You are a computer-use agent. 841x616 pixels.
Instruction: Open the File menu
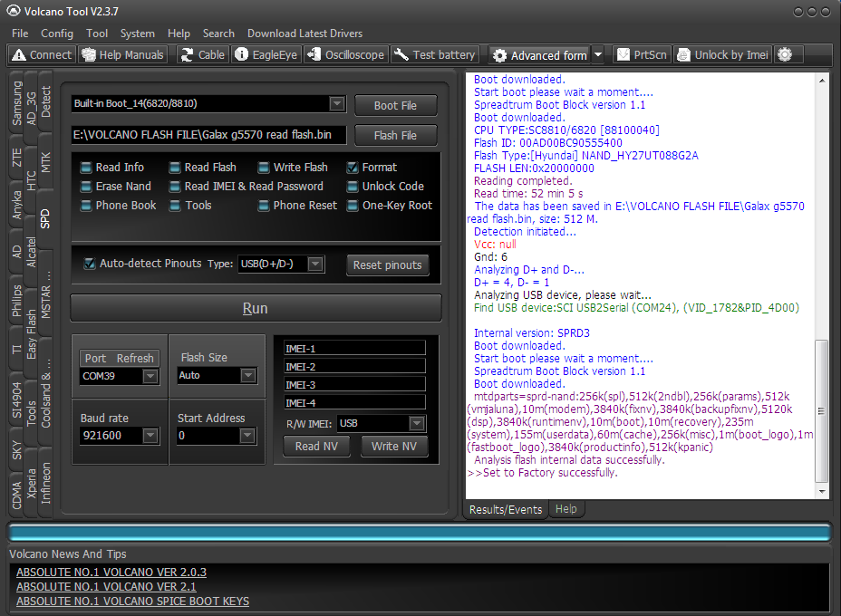point(20,34)
